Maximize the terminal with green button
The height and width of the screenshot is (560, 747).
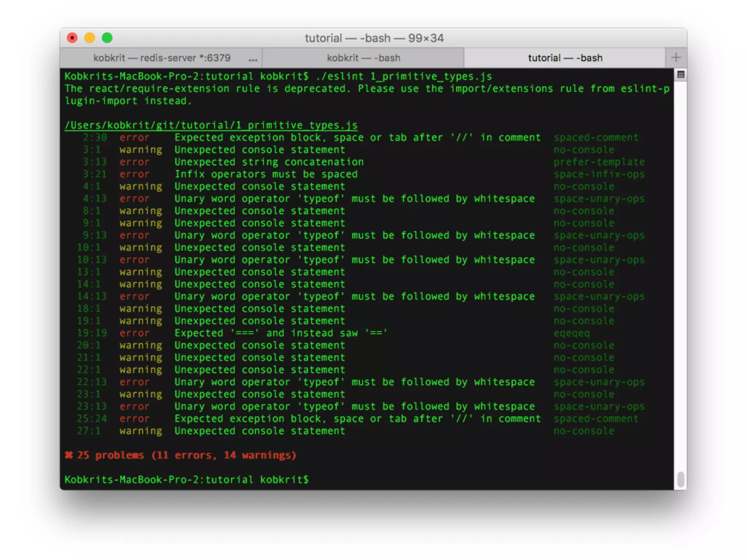[x=107, y=38]
